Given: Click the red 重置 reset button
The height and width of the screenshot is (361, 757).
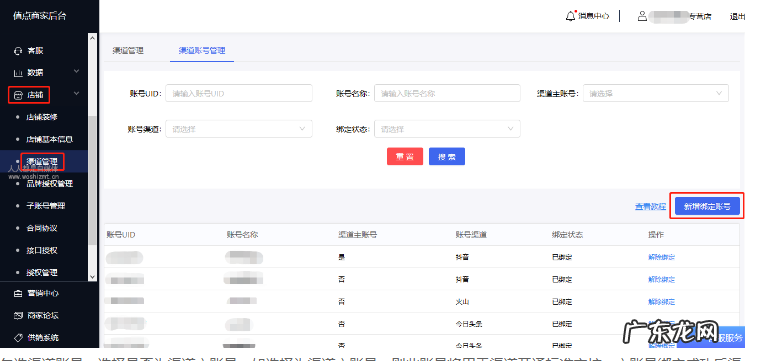Looking at the screenshot, I should click(405, 156).
